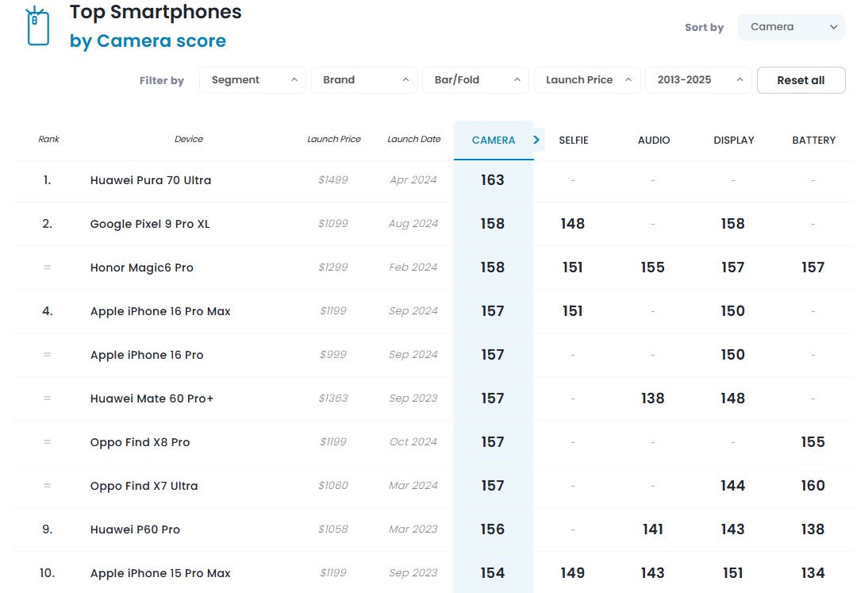
Task: Click selfie score 148 for Pixel 9 Pro XL
Action: [x=572, y=224]
